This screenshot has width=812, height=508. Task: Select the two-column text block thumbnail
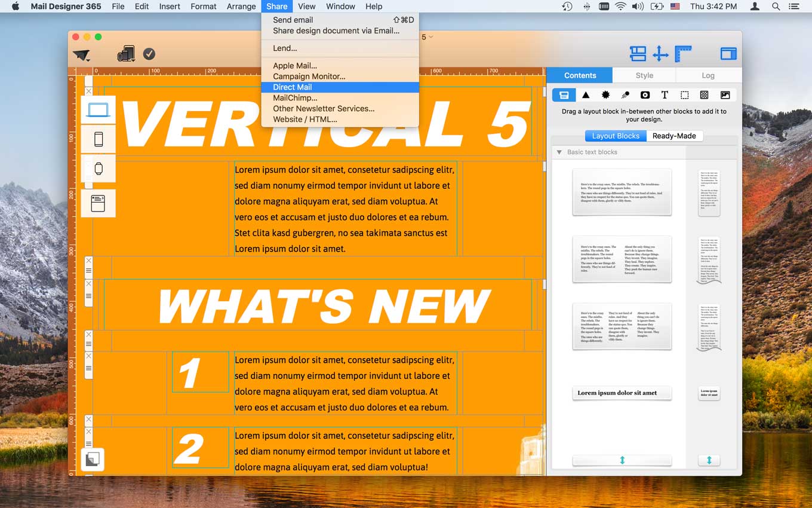tap(622, 259)
